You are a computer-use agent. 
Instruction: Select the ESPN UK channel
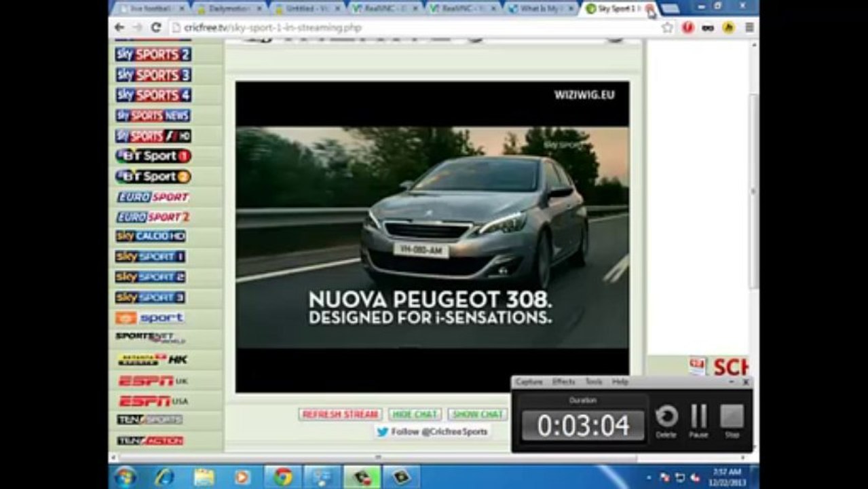[x=153, y=381]
